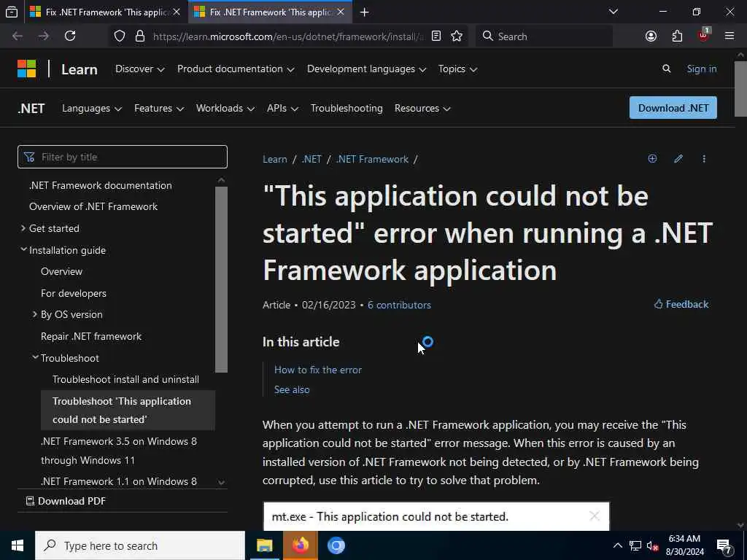Reload the current page
Screen dimensions: 747x560
(70, 36)
